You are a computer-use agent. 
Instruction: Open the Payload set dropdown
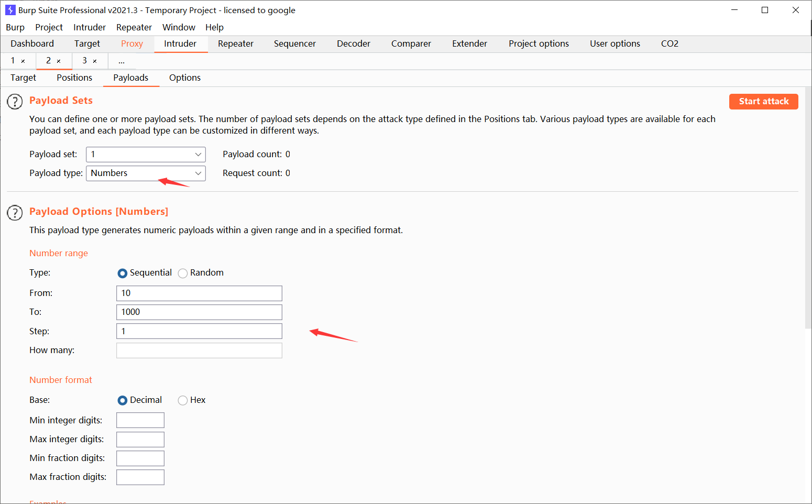146,154
